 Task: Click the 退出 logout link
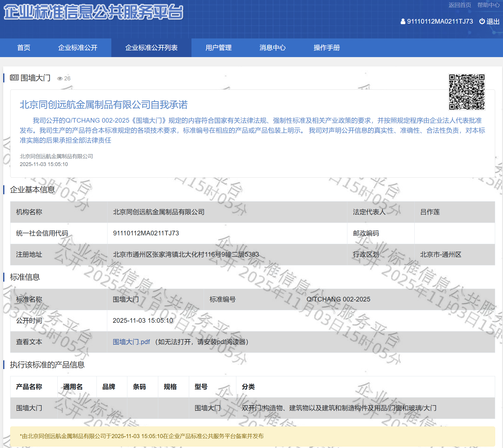coord(493,22)
